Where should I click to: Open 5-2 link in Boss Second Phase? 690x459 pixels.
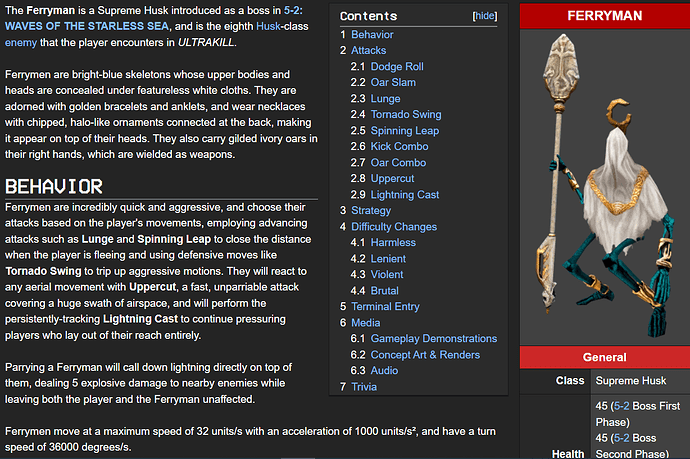(x=621, y=438)
